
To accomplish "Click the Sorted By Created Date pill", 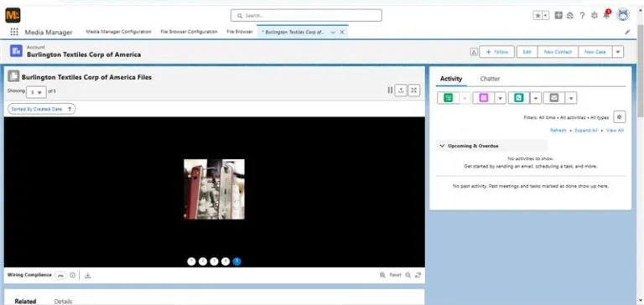I will pos(41,109).
